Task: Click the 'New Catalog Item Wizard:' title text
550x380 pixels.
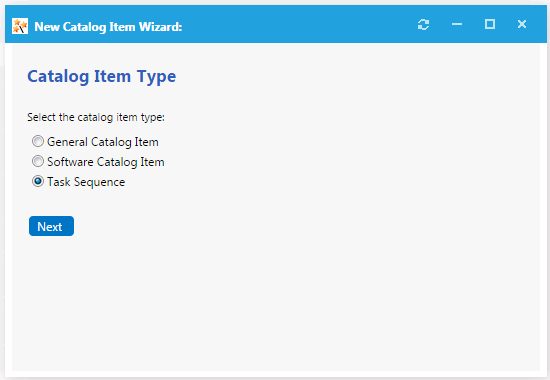Action: (x=108, y=27)
